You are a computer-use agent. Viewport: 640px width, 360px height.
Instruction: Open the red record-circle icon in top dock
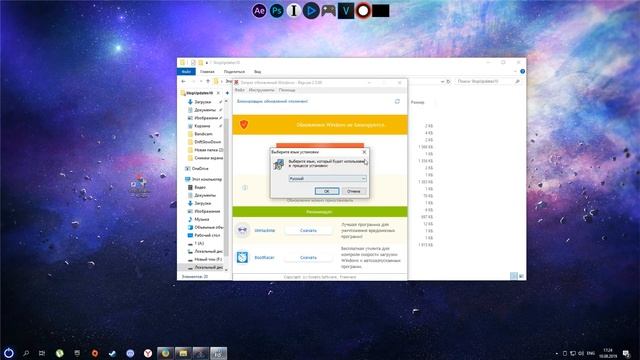pyautogui.click(x=363, y=11)
